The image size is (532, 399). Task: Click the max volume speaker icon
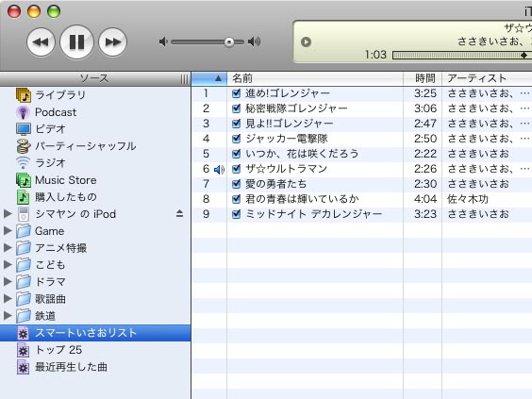(x=254, y=42)
